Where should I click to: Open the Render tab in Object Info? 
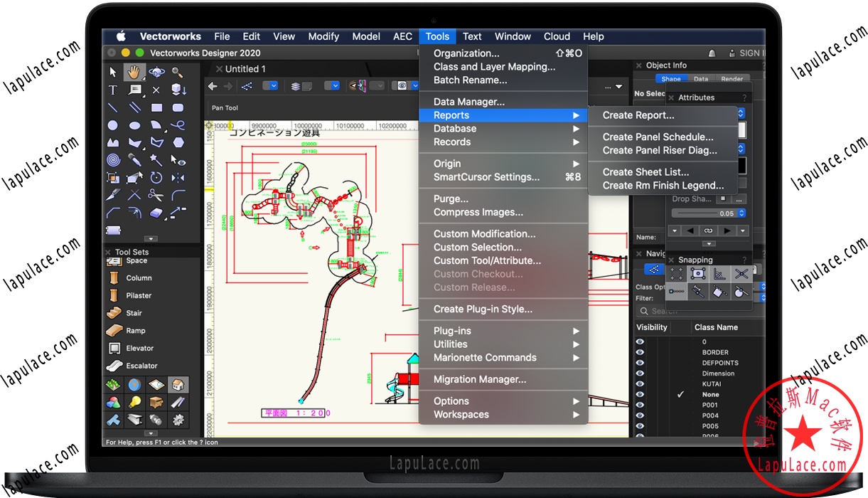[x=732, y=79]
